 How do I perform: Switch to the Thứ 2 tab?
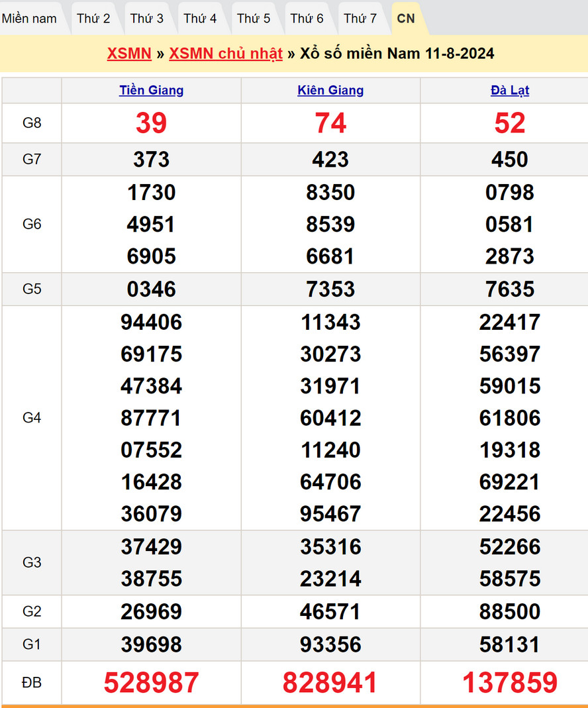pos(93,19)
